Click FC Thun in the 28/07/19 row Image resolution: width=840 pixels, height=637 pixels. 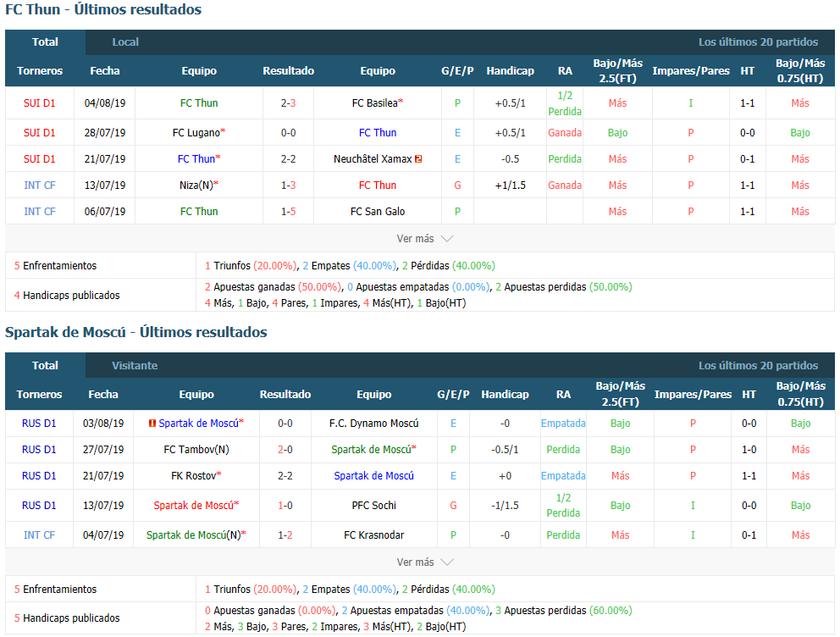click(378, 132)
